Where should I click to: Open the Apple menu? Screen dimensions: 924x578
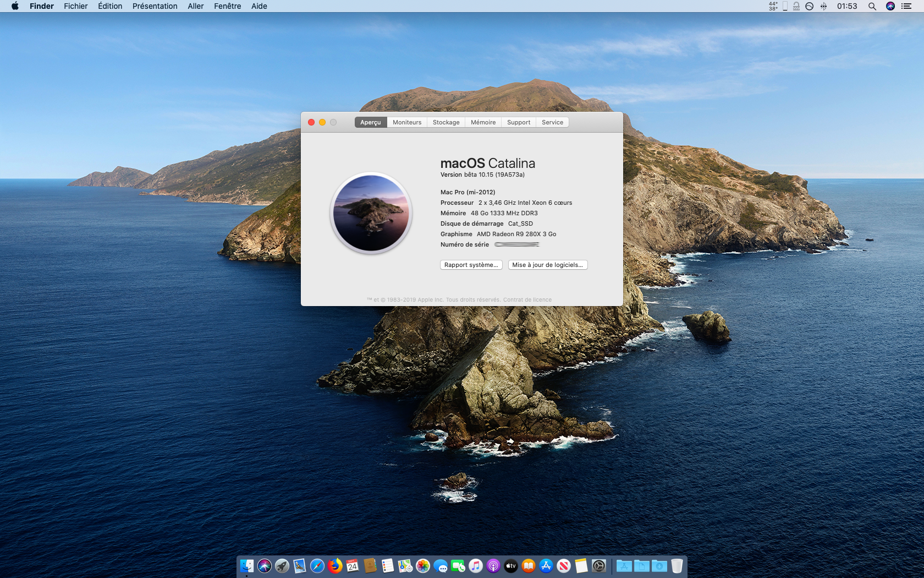15,6
